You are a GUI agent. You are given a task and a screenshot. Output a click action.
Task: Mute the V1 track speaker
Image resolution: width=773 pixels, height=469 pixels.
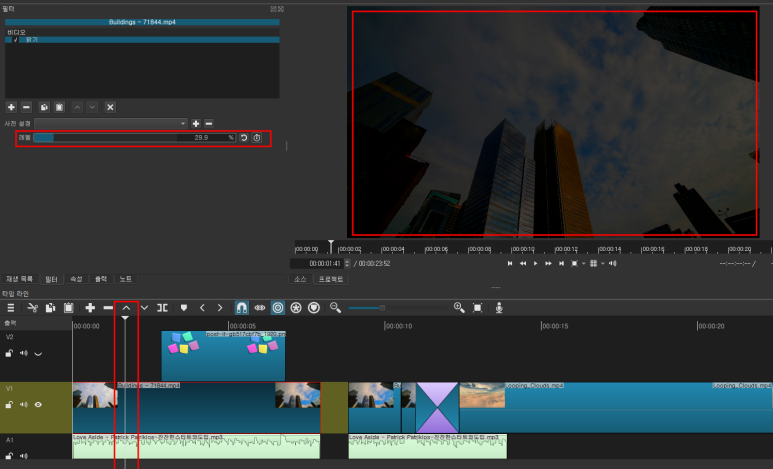pyautogui.click(x=24, y=404)
